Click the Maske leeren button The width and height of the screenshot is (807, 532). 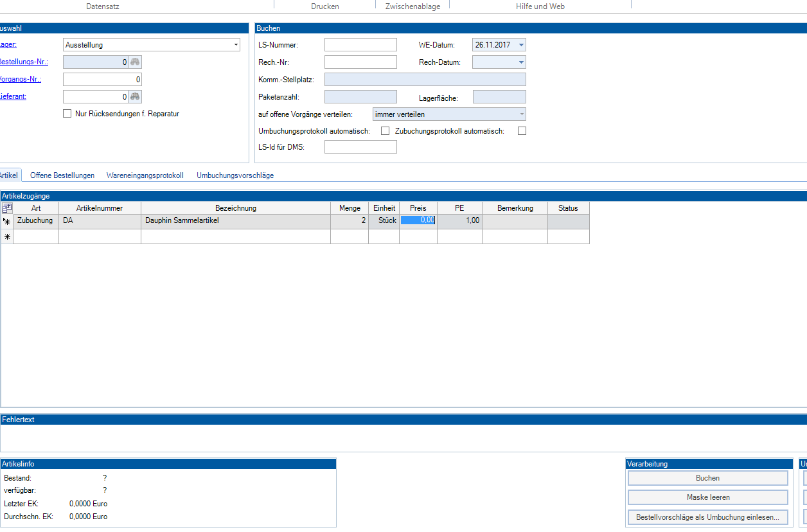(x=707, y=497)
